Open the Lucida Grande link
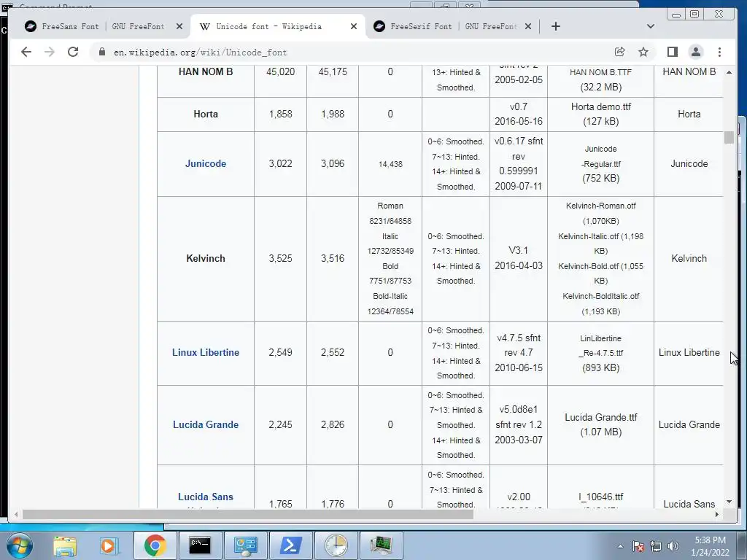This screenshot has height=560, width=747. click(x=205, y=425)
